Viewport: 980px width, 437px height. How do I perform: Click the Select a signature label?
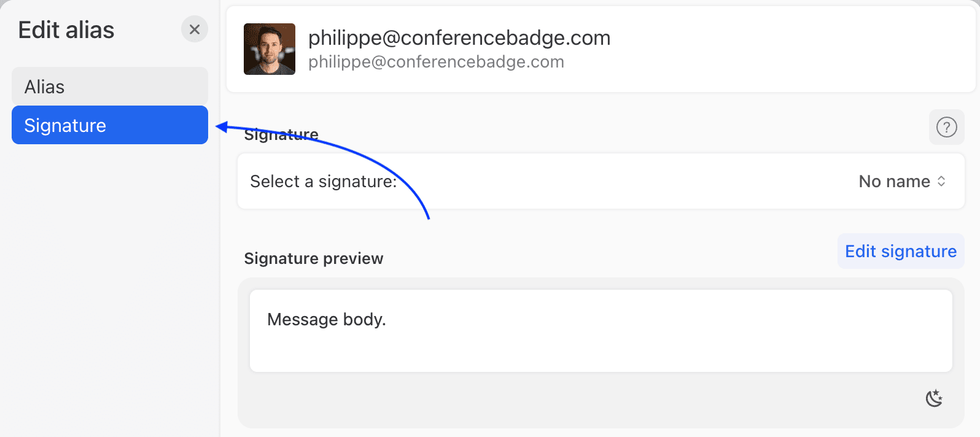(323, 182)
